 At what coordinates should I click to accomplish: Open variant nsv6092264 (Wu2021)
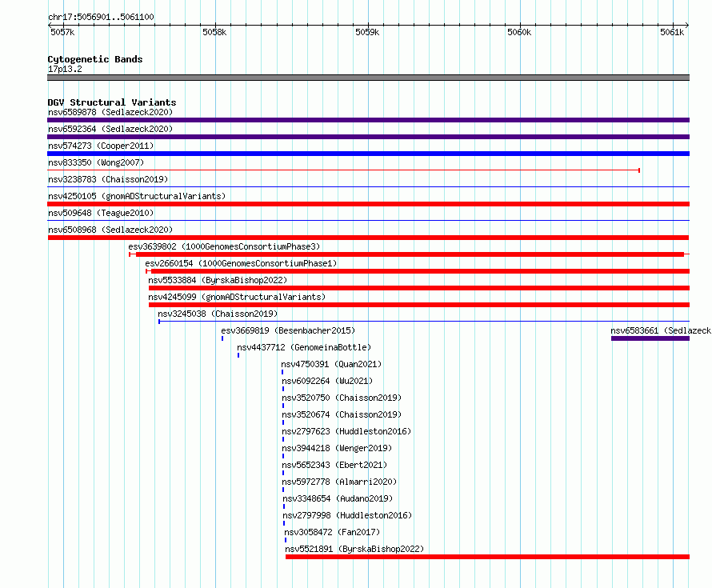327,381
